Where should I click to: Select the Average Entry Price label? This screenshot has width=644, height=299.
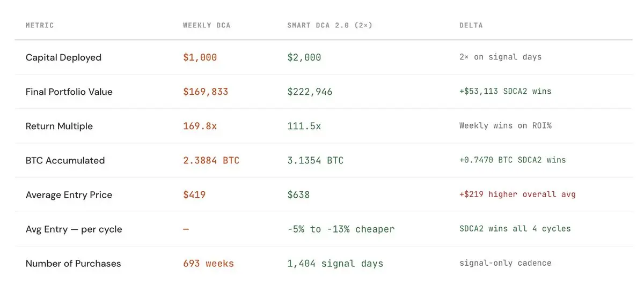(69, 195)
